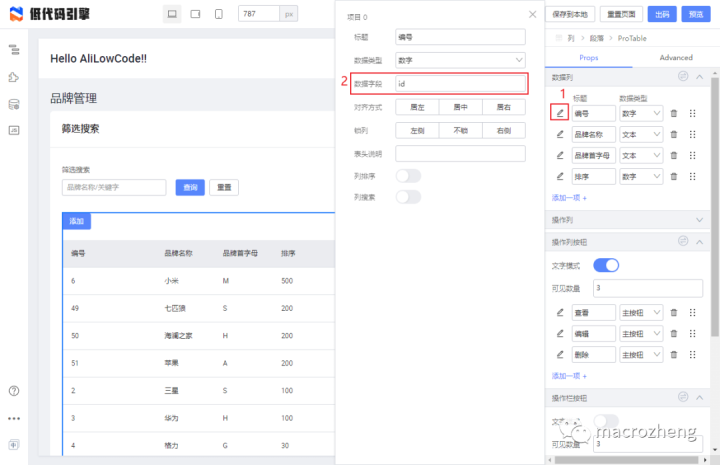The width and height of the screenshot is (720, 465).
Task: Click 添加一项 + under 数据列
Action: click(569, 198)
